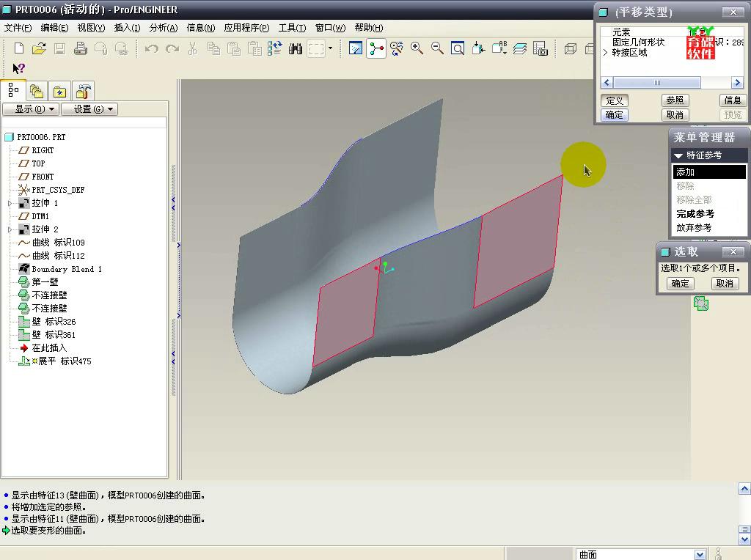751x560 pixels.
Task: Click the 定义 button
Action: click(x=615, y=100)
